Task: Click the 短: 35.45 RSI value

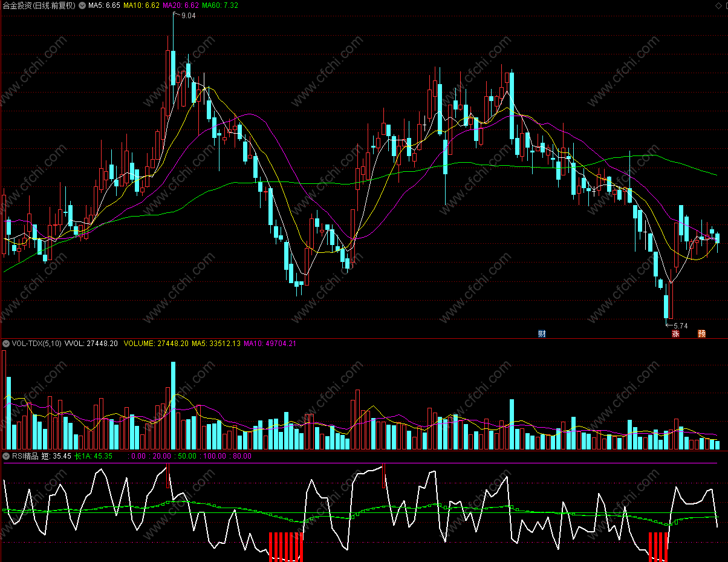Action: click(x=56, y=456)
